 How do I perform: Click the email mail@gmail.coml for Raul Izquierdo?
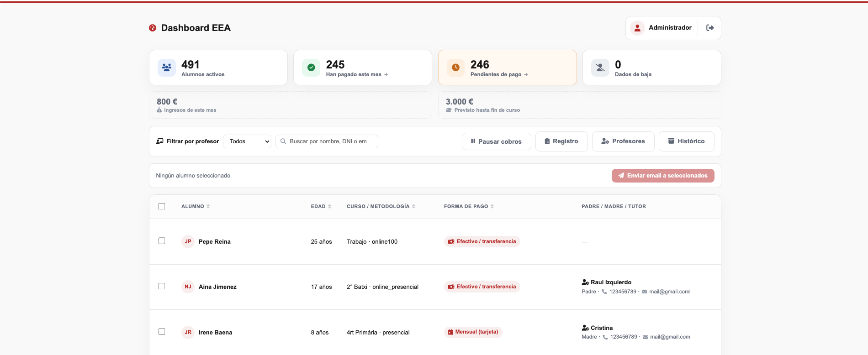(670, 292)
